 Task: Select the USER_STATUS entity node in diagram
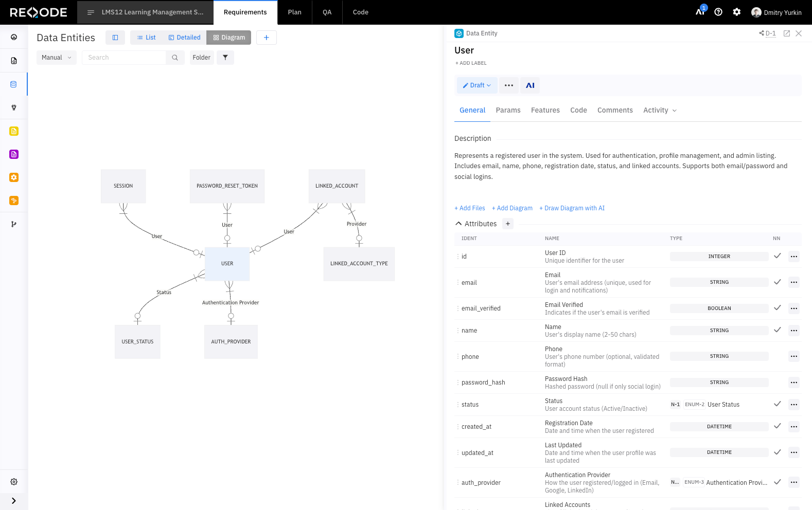137,342
